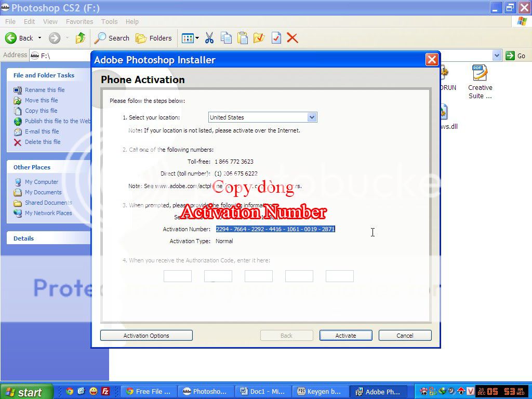Collapse the Other Places panel header
This screenshot has width=532, height=399.
pyautogui.click(x=48, y=167)
